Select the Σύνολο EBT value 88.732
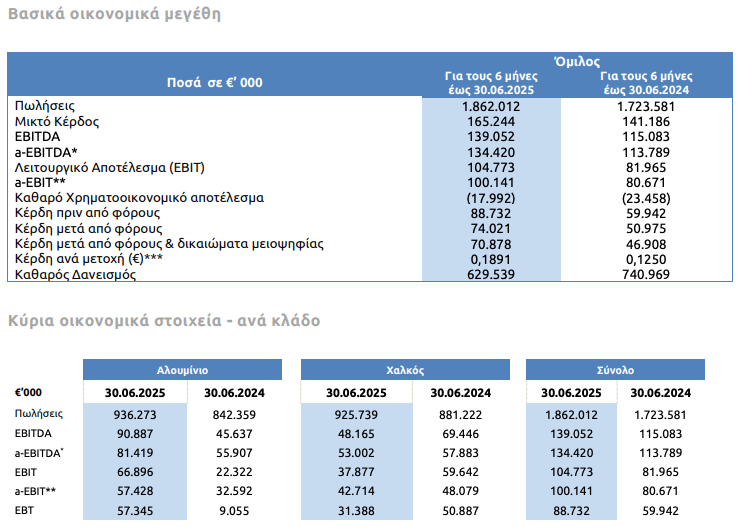The width and height of the screenshot is (740, 530). click(572, 511)
